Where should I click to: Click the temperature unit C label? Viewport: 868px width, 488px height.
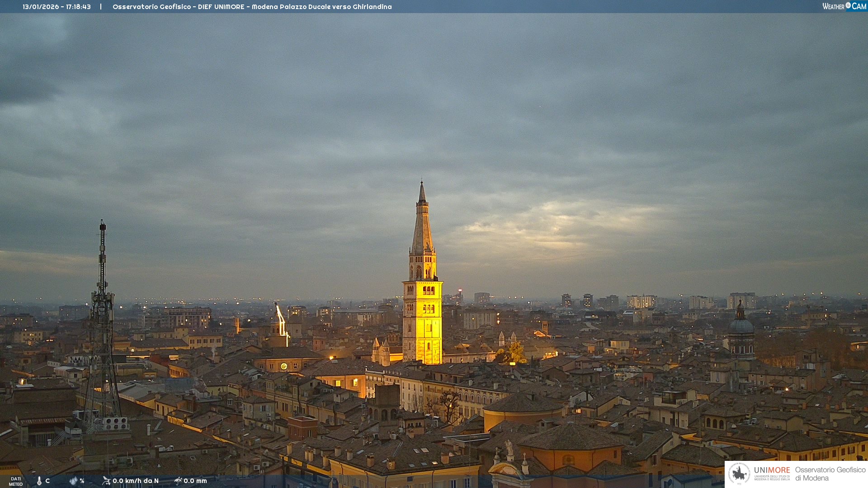(x=47, y=481)
